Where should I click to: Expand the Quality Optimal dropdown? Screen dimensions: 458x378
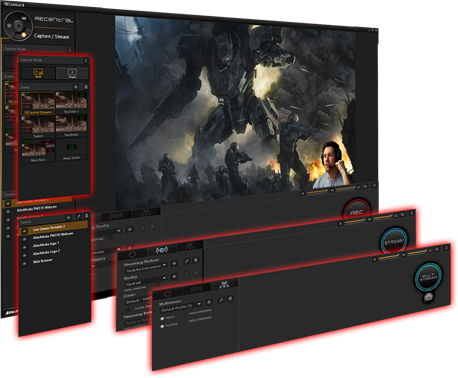[146, 280]
